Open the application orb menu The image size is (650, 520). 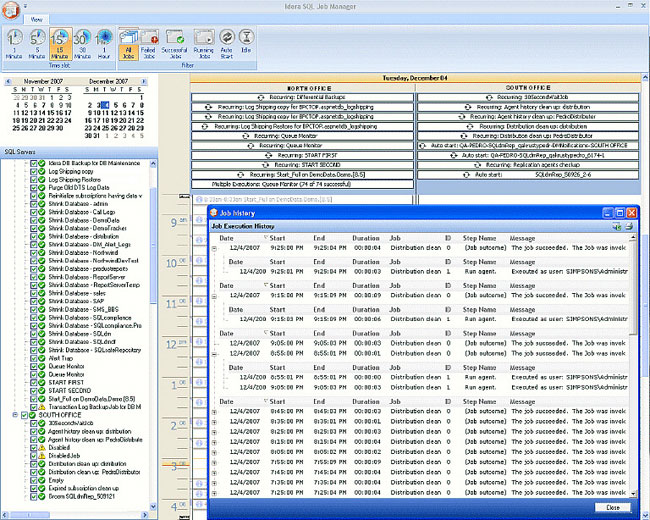tap(10, 10)
